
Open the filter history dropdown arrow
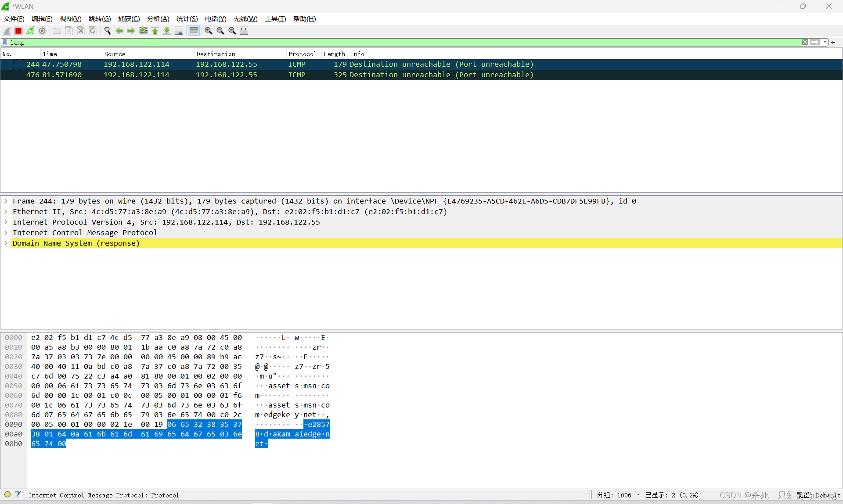[x=825, y=42]
